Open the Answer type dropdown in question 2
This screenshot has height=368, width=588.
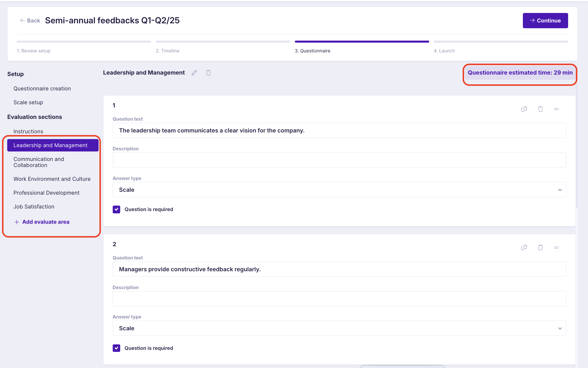coord(339,328)
